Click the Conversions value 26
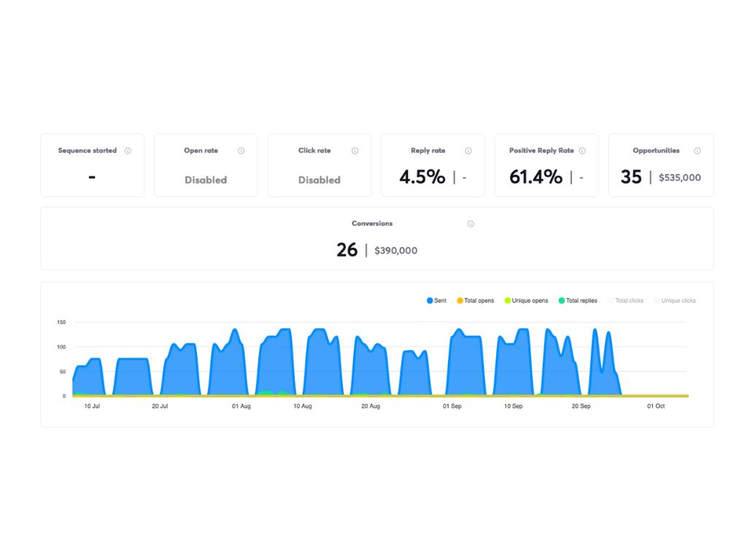747x560 pixels. click(x=347, y=249)
